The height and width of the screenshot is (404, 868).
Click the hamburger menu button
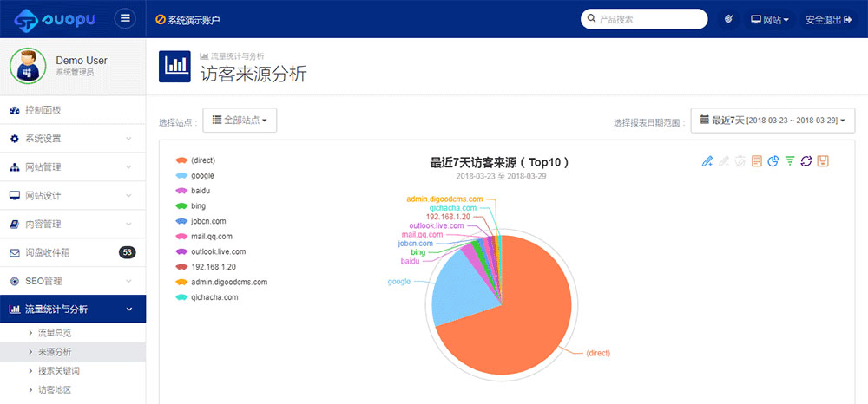pos(126,18)
